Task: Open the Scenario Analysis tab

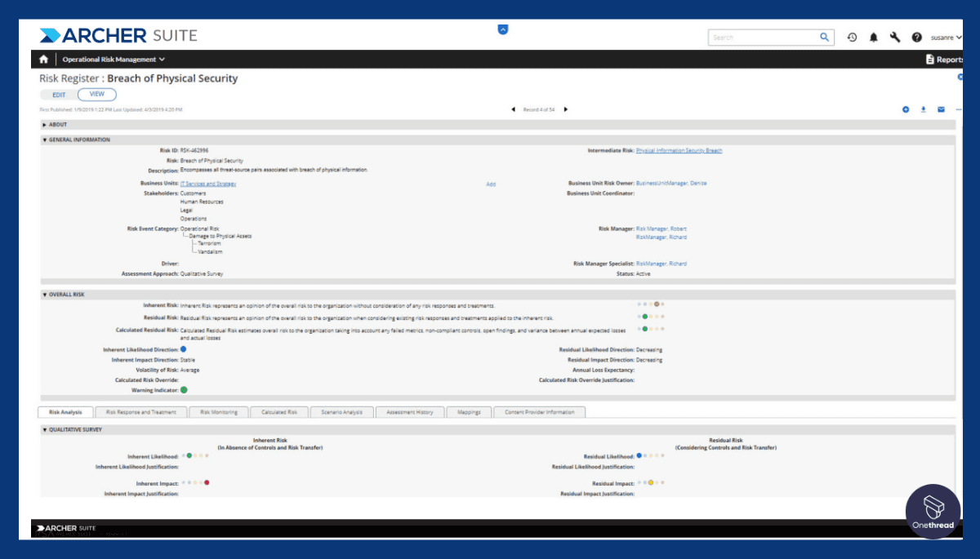Action: coord(341,412)
